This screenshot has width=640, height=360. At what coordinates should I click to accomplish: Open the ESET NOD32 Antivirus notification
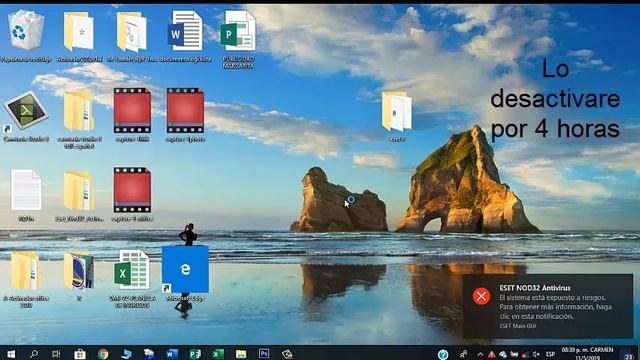click(x=548, y=307)
